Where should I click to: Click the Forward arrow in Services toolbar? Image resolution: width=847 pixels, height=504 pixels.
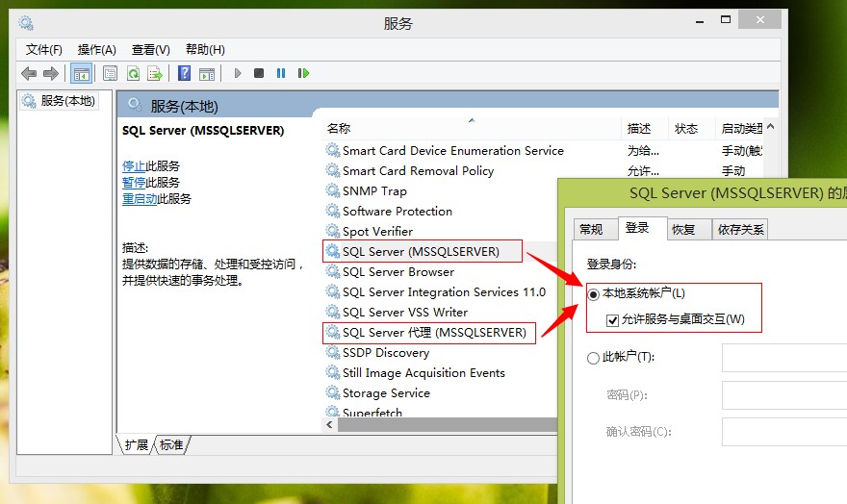coord(51,73)
